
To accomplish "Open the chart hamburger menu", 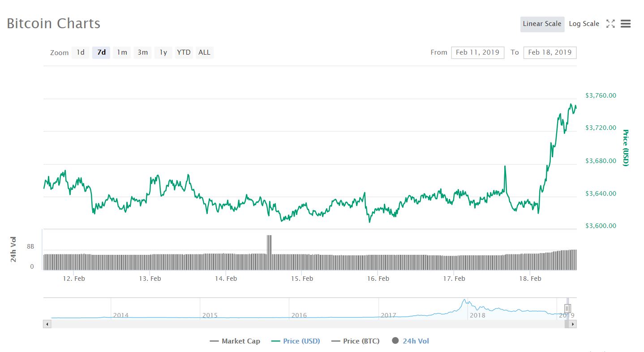I will pyautogui.click(x=626, y=24).
